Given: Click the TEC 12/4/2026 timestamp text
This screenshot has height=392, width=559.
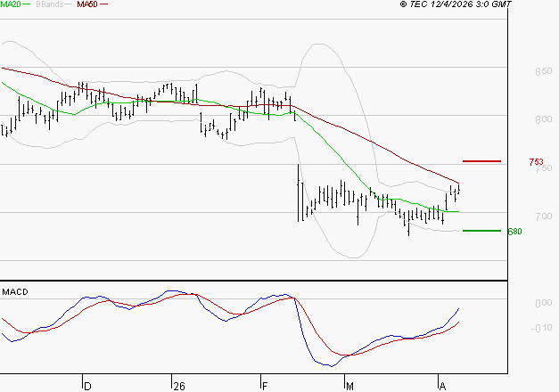Looking at the screenshot, I should coord(456,4).
